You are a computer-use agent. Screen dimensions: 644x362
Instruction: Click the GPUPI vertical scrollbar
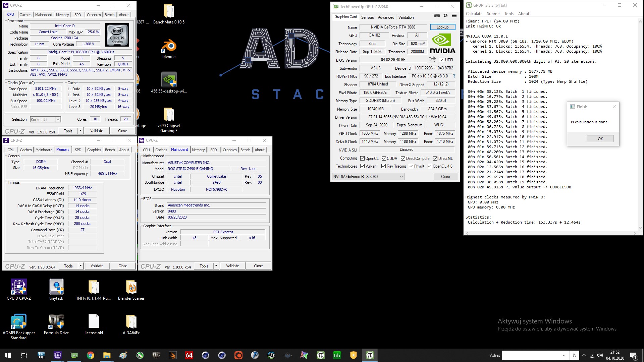[640, 124]
